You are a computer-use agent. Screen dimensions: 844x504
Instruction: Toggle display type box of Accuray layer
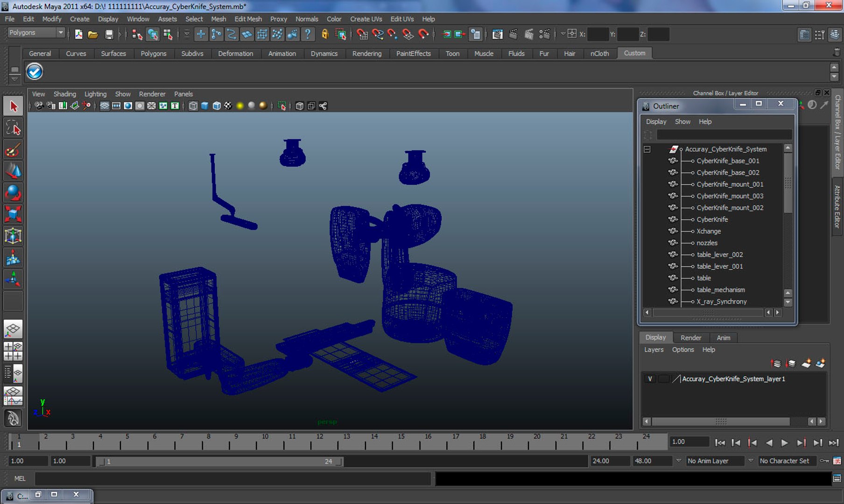(x=663, y=379)
